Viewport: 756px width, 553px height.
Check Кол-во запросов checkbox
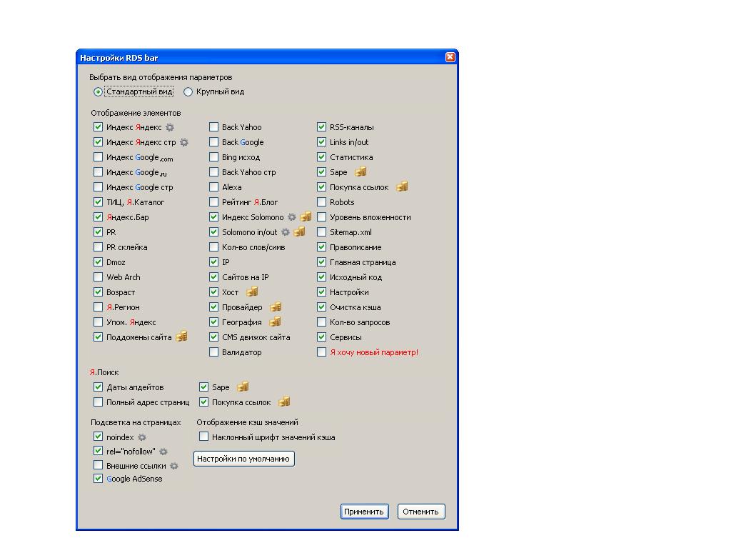(x=321, y=322)
